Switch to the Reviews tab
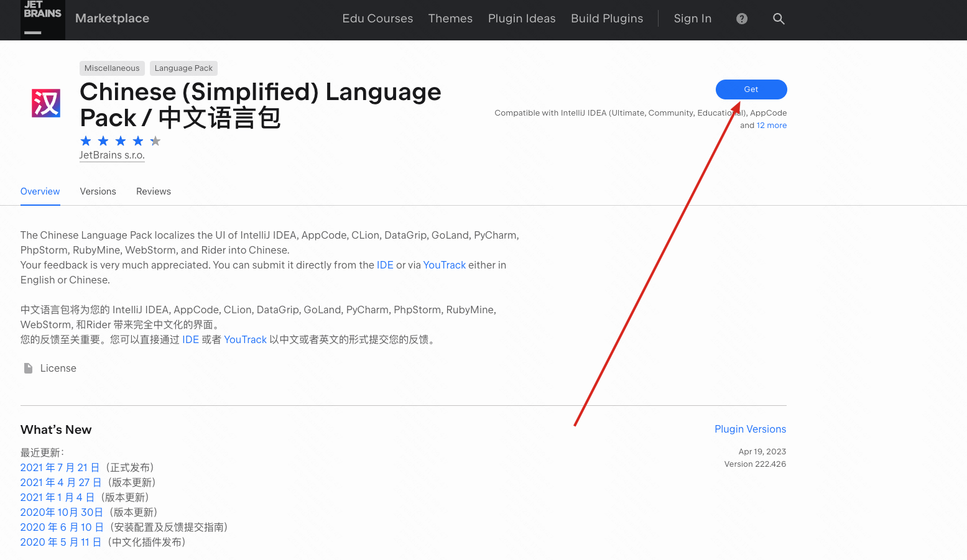 tap(154, 191)
